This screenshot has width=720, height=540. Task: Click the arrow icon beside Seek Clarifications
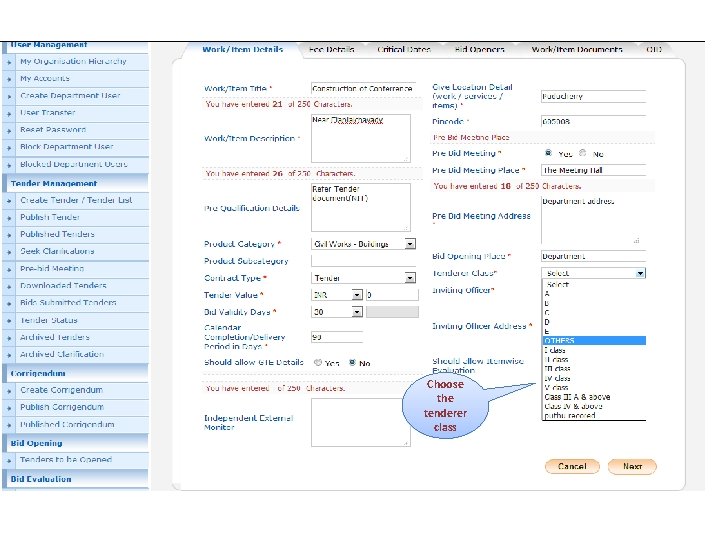click(x=9, y=253)
